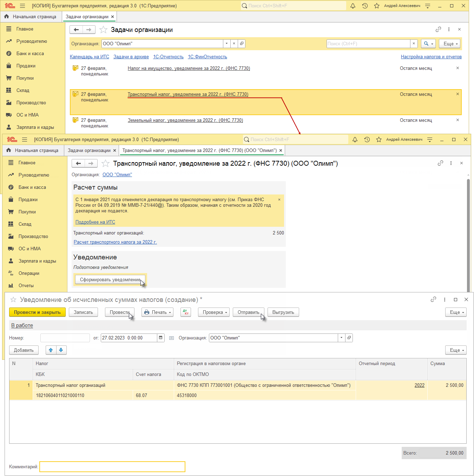This screenshot has width=474, height=476.
Task: Open Покупки in the Транспортный налог window sidebar
Action: (x=27, y=212)
